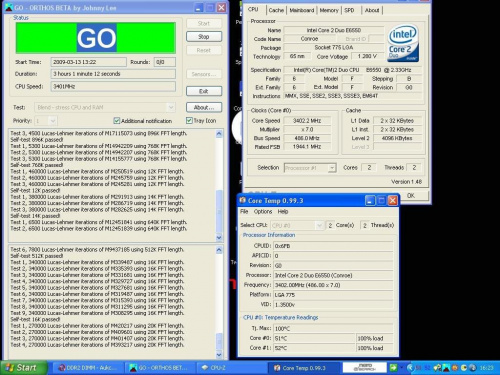Viewport: 500px width, 375px height.
Task: Click the yellow round tray icon
Action: coord(464,368)
